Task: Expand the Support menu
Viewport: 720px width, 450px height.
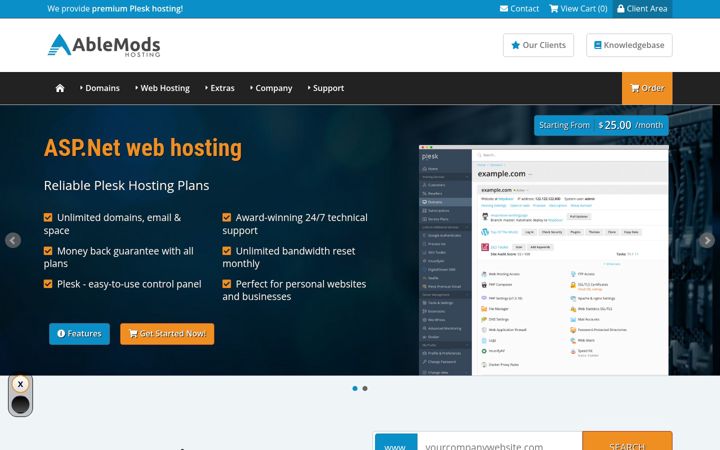Action: 326,88
